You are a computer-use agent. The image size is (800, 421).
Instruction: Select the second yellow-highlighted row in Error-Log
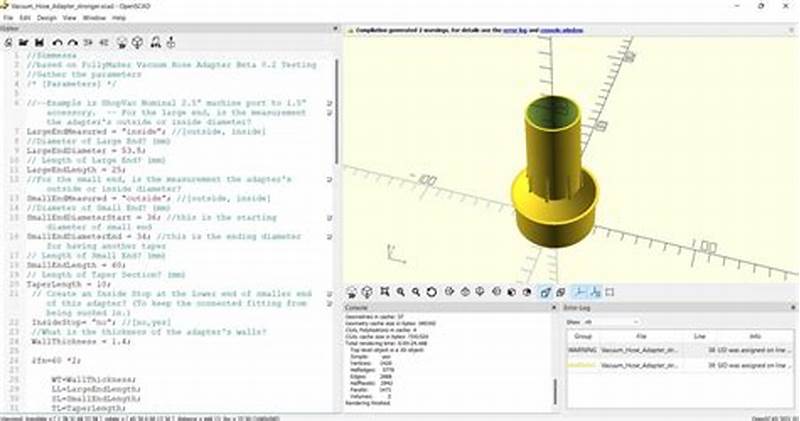681,365
